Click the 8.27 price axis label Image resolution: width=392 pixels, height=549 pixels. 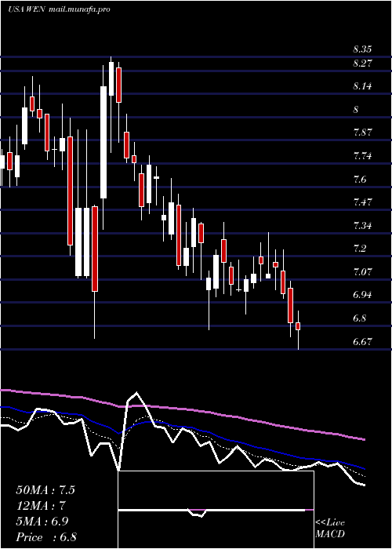coord(362,64)
